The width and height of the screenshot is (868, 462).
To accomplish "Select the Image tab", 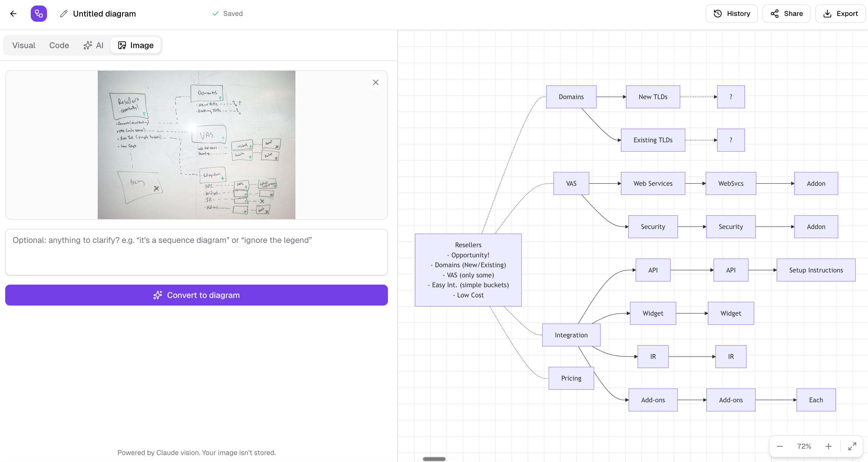I will click(x=136, y=45).
